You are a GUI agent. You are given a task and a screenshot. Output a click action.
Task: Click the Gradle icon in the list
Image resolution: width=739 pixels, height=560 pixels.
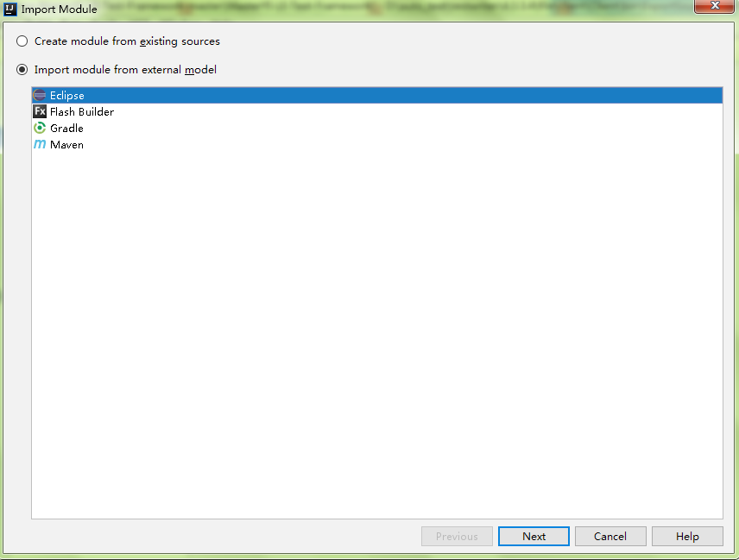coord(40,128)
